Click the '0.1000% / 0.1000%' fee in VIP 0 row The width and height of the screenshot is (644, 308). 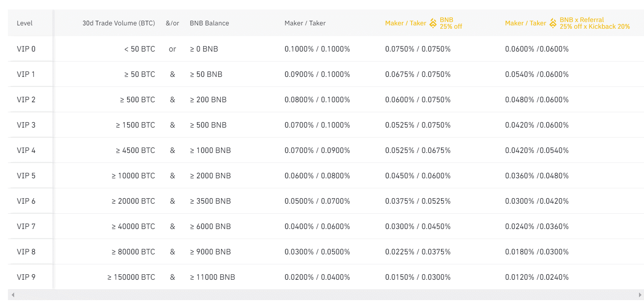click(317, 49)
